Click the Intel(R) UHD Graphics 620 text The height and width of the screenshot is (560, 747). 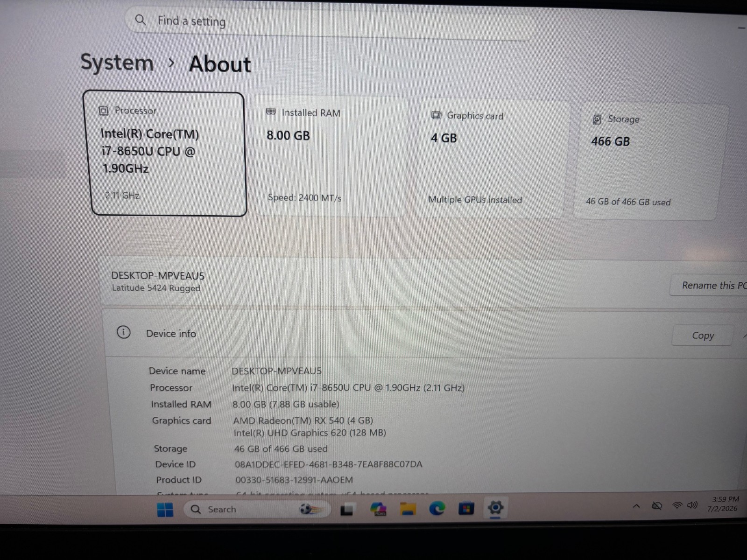point(310,433)
